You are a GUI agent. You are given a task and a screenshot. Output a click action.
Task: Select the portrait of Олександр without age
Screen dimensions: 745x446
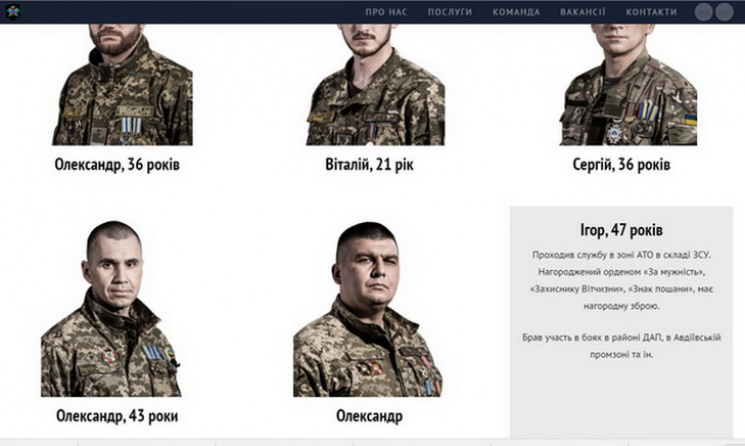pyautogui.click(x=368, y=309)
